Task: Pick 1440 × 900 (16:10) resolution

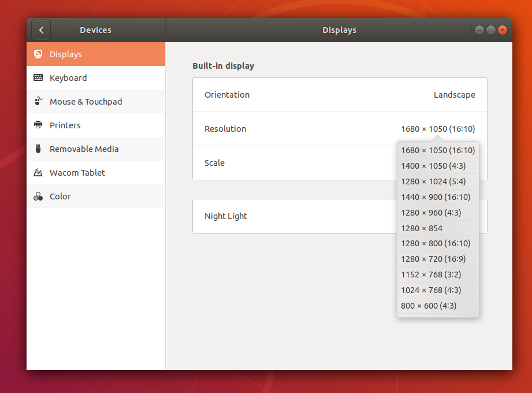Action: (438, 197)
